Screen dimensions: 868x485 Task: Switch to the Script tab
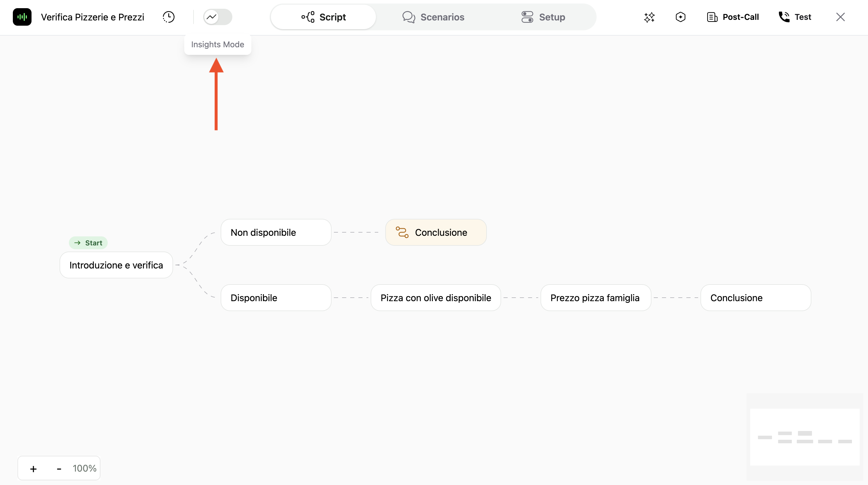tap(323, 17)
